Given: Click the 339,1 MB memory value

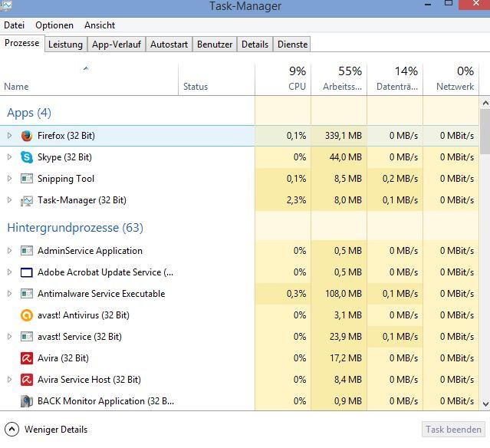Looking at the screenshot, I should [x=343, y=136].
